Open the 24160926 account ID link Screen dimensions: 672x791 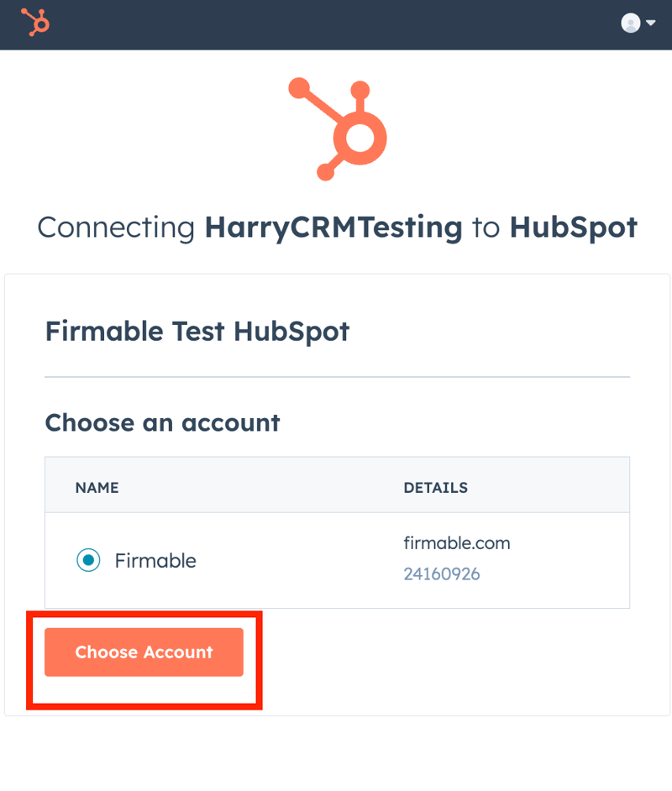(x=442, y=574)
